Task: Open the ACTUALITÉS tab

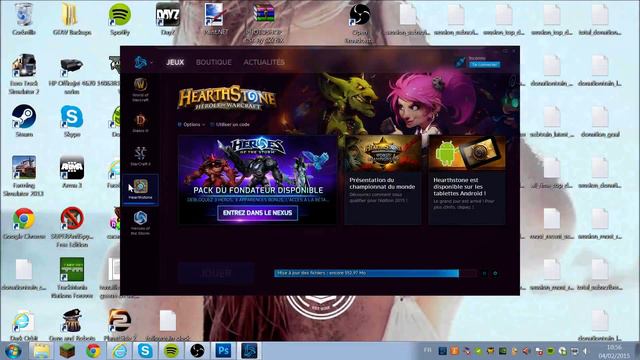Action: (264, 62)
